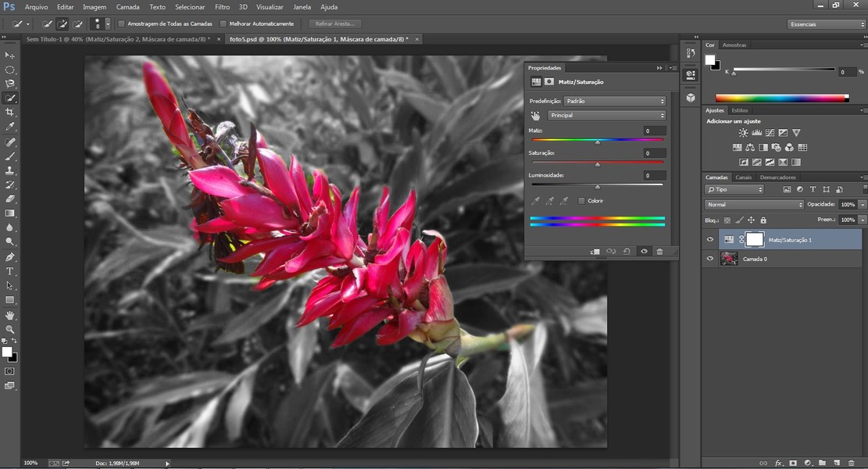Click the Saturação slider handle
The height and width of the screenshot is (469, 868).
point(598,164)
